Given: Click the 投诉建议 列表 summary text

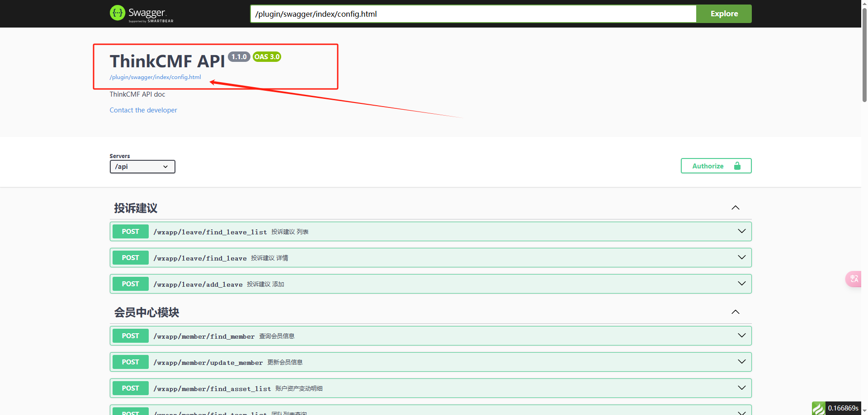Looking at the screenshot, I should (290, 232).
